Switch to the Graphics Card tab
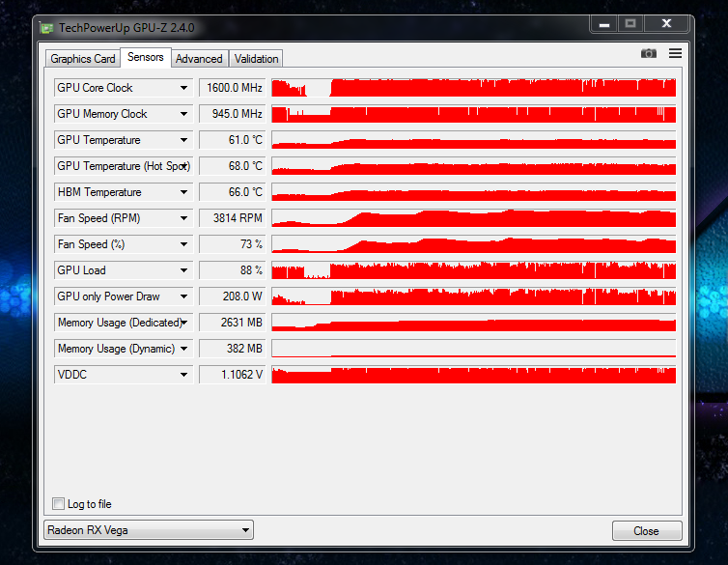This screenshot has width=728, height=565. 83,59
